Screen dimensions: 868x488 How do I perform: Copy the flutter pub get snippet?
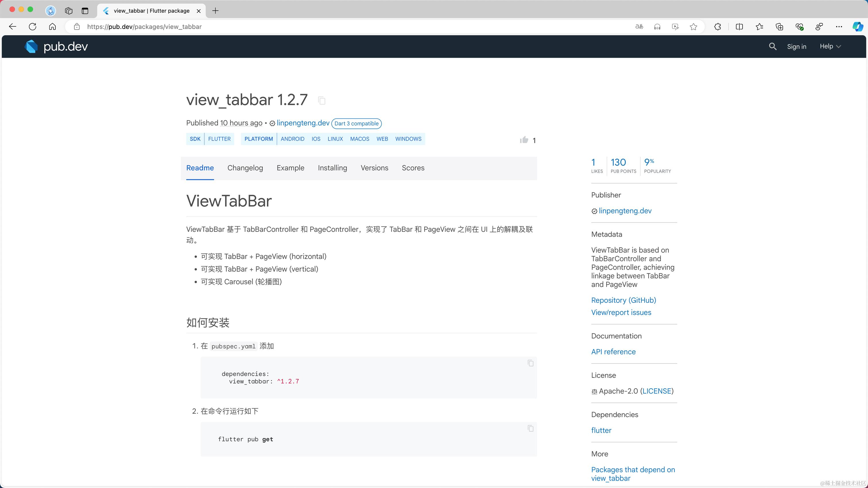click(530, 428)
